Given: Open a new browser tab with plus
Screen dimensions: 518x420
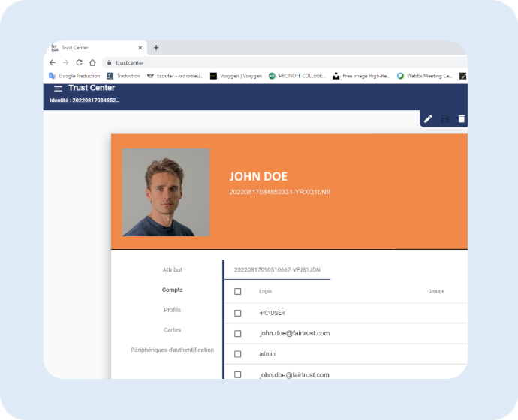Looking at the screenshot, I should [156, 47].
